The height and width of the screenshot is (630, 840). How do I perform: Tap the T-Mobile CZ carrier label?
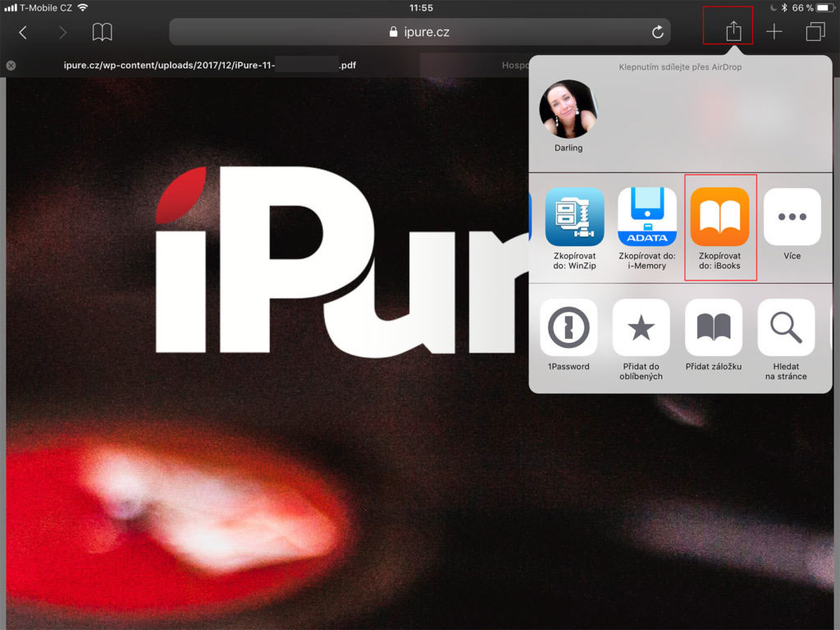click(x=46, y=8)
